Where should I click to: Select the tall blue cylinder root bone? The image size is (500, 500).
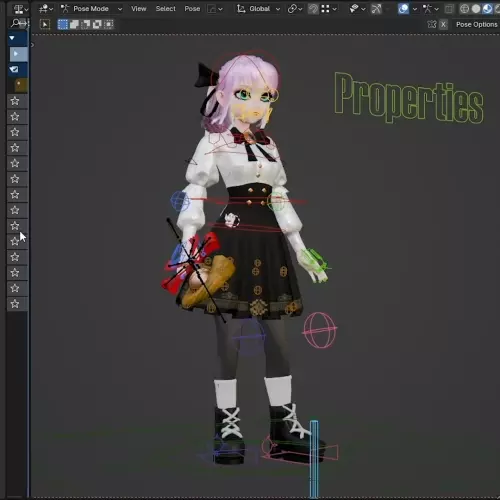(x=314, y=459)
